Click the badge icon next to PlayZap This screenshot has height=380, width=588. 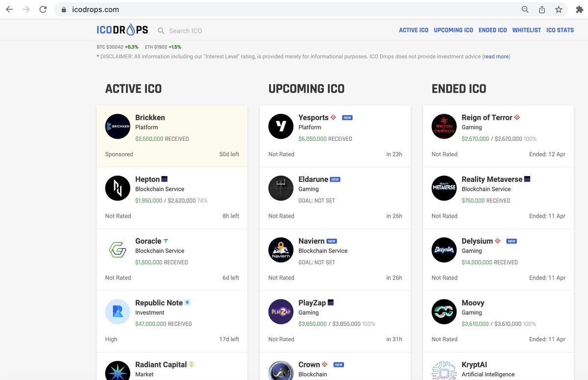coord(331,303)
